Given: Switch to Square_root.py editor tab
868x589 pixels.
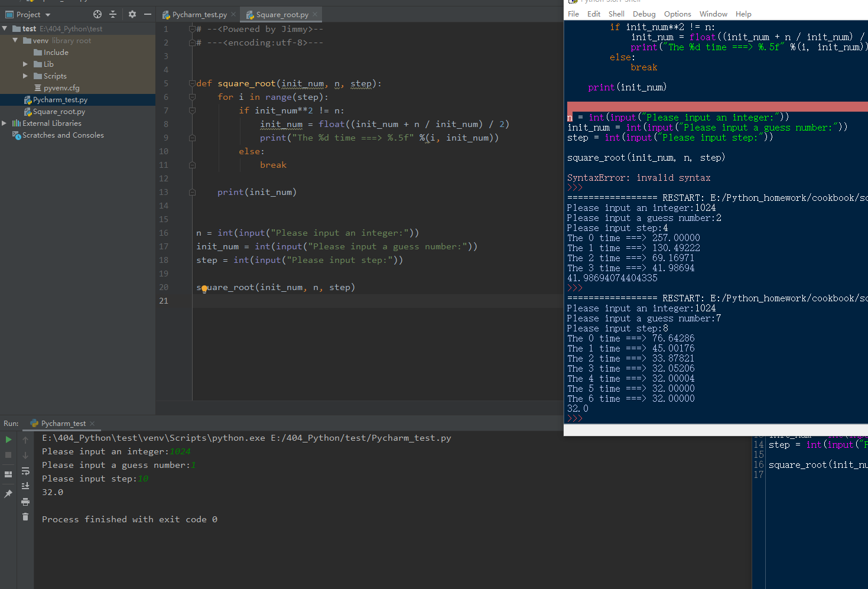Looking at the screenshot, I should click(x=282, y=14).
